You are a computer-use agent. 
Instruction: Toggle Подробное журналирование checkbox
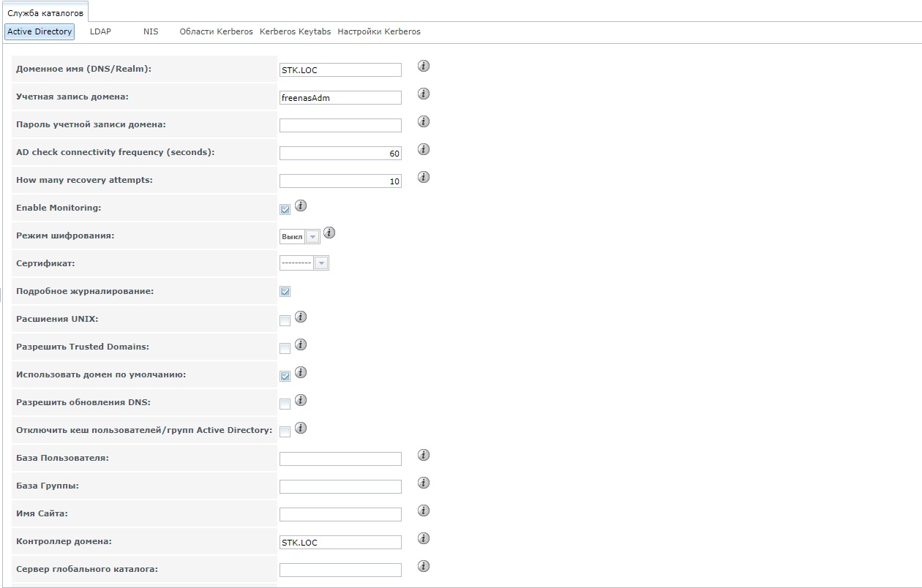(285, 292)
